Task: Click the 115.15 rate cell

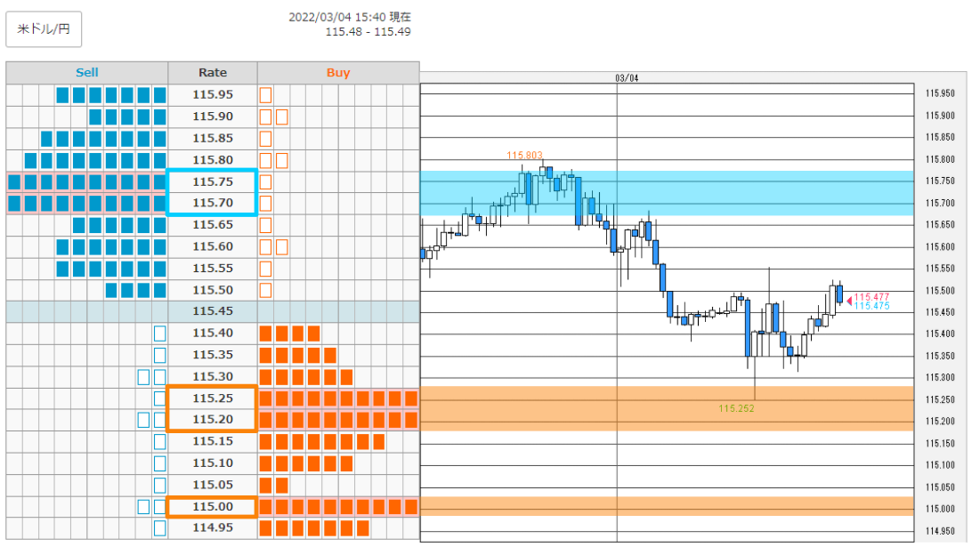Action: coord(213,441)
